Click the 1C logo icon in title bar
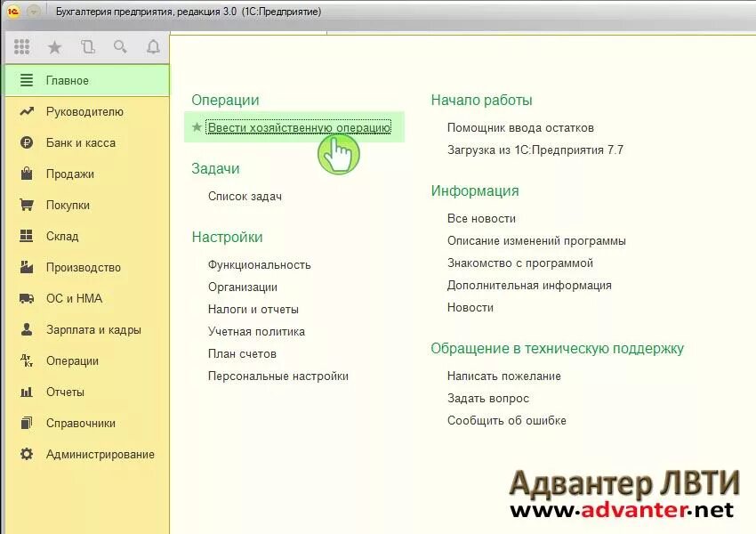Viewport: 756px width, 534px height. (x=13, y=11)
